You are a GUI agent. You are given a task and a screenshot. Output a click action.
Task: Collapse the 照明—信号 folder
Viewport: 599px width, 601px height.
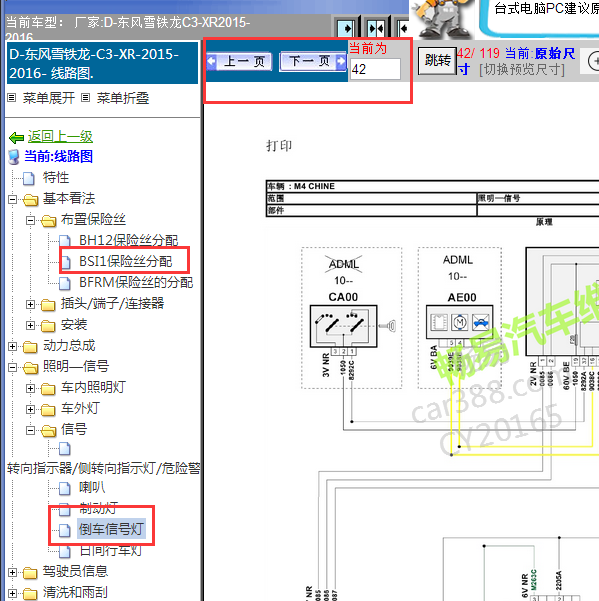pos(12,367)
